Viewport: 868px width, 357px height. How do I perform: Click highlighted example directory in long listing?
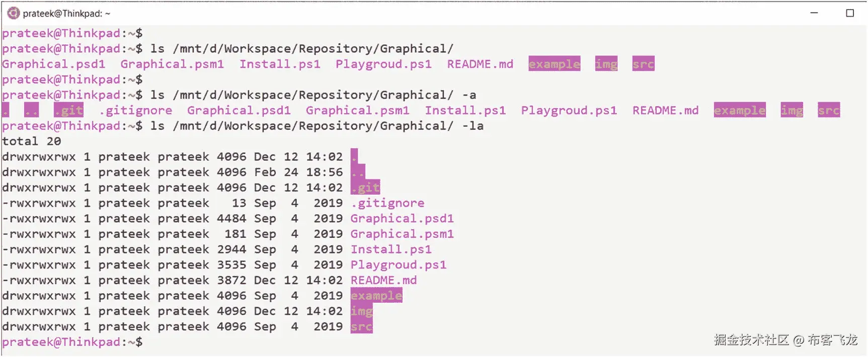[376, 296]
